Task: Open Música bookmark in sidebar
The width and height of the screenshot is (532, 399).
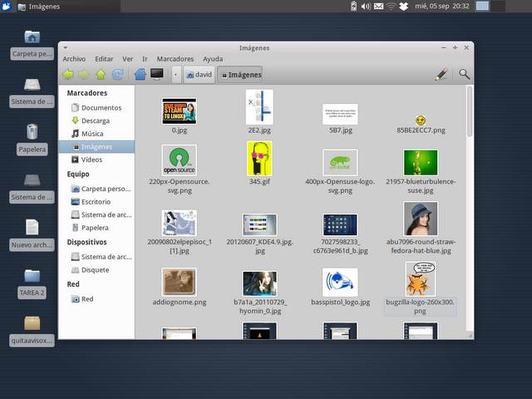Action: pos(96,133)
